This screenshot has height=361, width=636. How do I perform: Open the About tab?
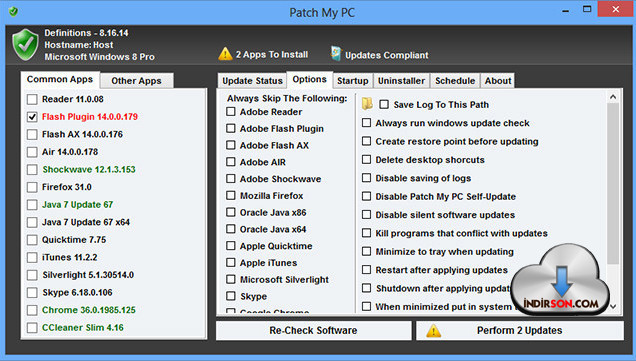pyautogui.click(x=498, y=81)
